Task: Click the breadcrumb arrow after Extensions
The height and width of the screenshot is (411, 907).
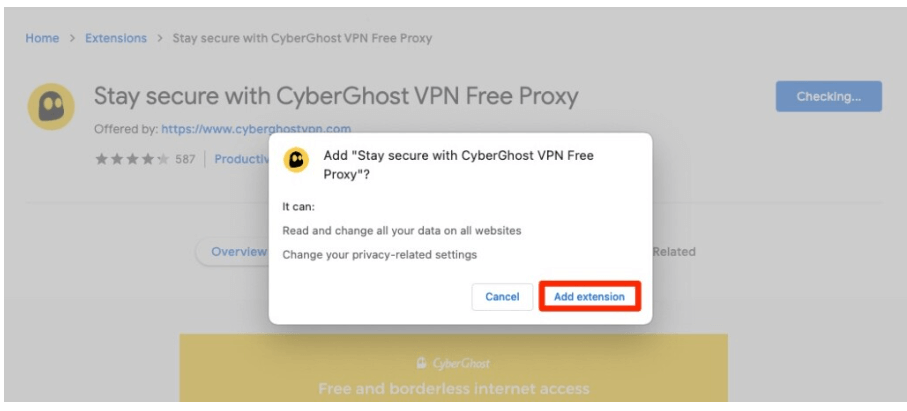Action: click(160, 39)
